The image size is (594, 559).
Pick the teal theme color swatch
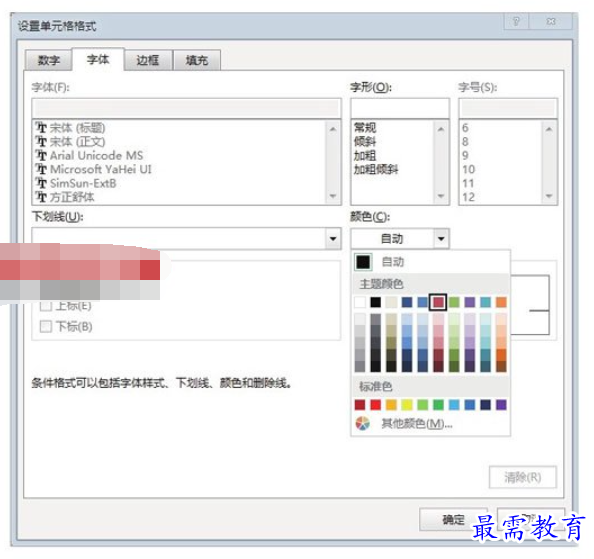point(485,302)
